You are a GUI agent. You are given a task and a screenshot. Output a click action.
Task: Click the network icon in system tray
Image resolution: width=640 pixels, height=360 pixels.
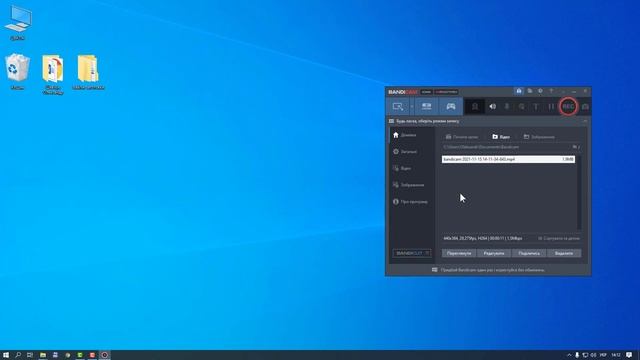(x=585, y=355)
